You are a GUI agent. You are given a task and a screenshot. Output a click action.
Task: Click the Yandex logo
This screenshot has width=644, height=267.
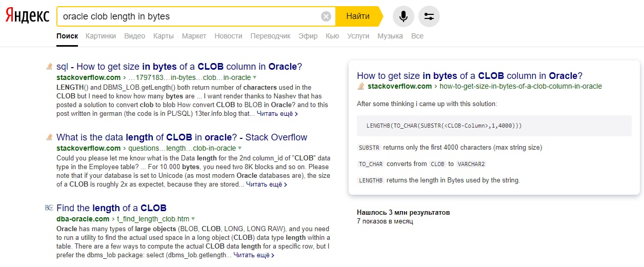(x=27, y=16)
